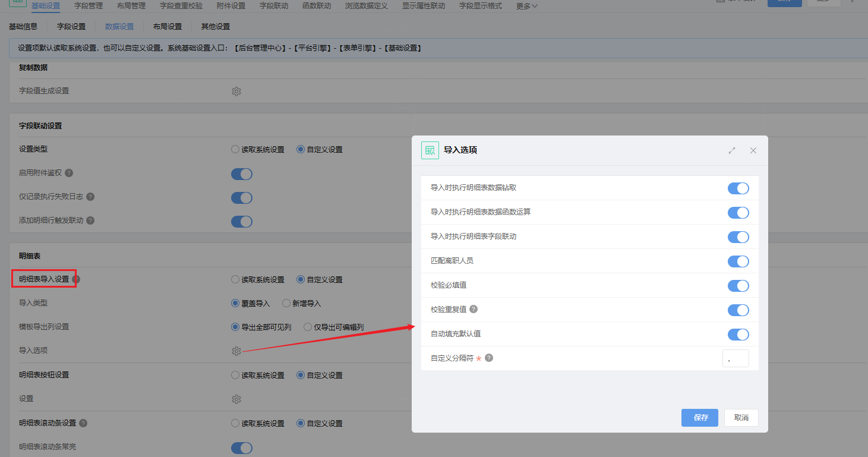Open 字段值生成设置 gear settings

coord(236,92)
